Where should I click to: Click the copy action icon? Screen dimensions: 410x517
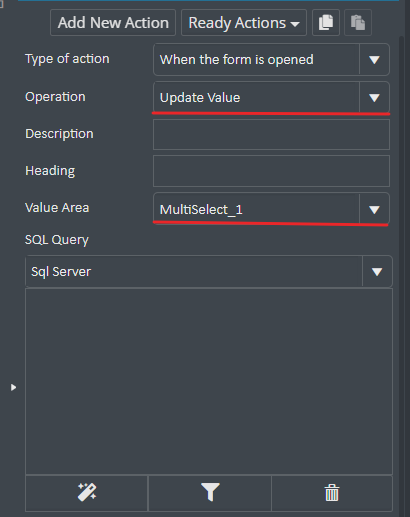[x=326, y=23]
